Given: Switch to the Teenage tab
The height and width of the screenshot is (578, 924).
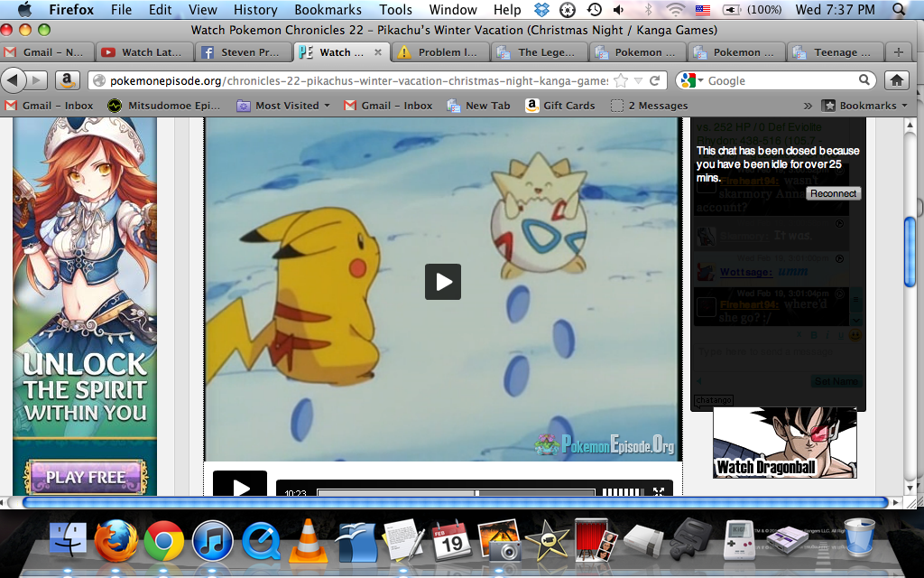Looking at the screenshot, I should click(x=835, y=51).
